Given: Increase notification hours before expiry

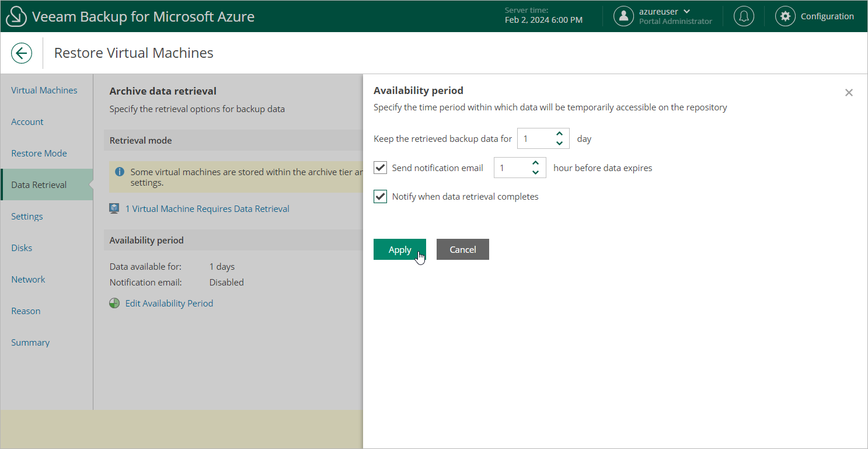Looking at the screenshot, I should [x=536, y=163].
